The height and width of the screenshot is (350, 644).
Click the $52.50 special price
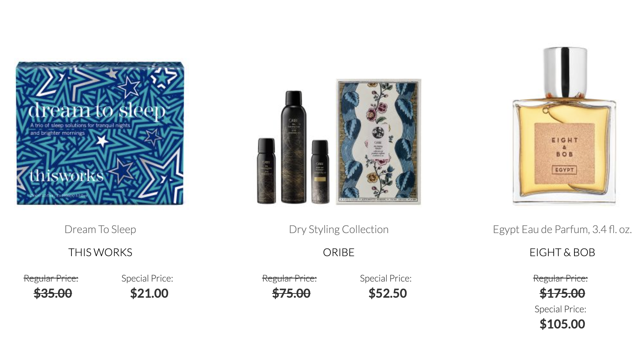click(x=388, y=293)
